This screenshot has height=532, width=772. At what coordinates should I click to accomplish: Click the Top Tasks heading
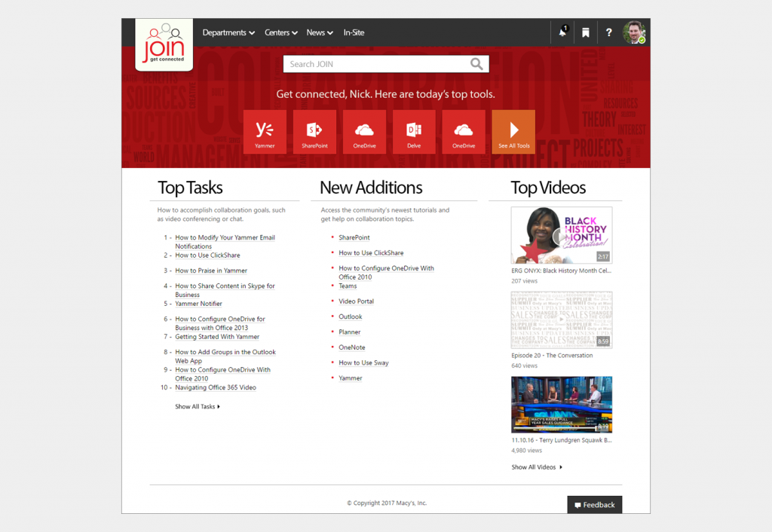[190, 188]
